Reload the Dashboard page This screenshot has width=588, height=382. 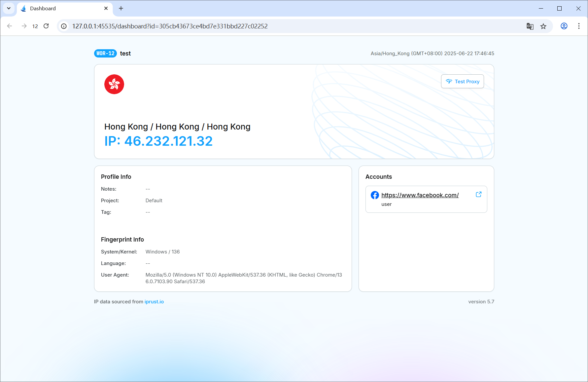tap(46, 26)
